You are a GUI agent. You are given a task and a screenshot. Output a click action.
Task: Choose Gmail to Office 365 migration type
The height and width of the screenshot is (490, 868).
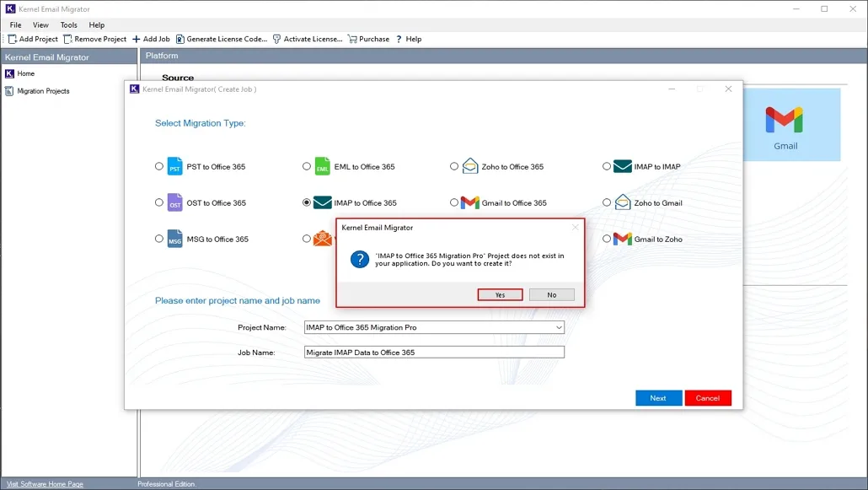(x=453, y=202)
